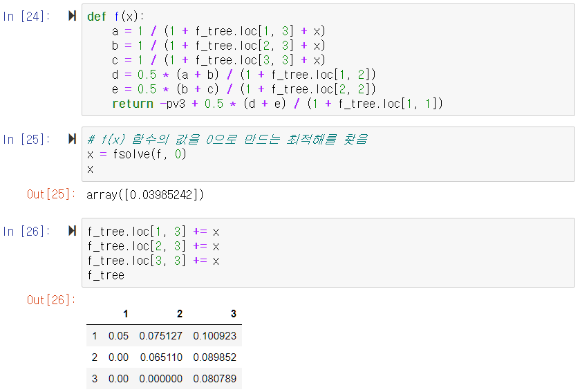This screenshot has height=392, width=580.
Task: Click the return -pv3 line of code
Action: [x=277, y=104]
